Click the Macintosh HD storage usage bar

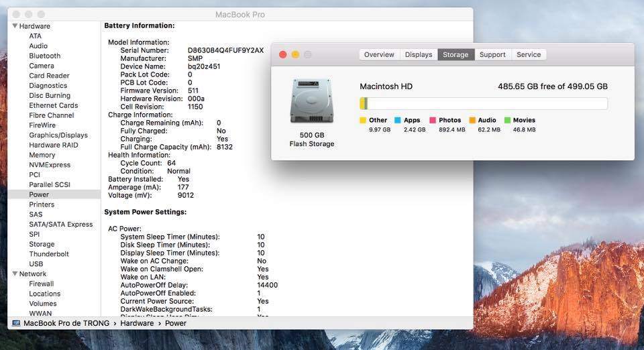(484, 103)
